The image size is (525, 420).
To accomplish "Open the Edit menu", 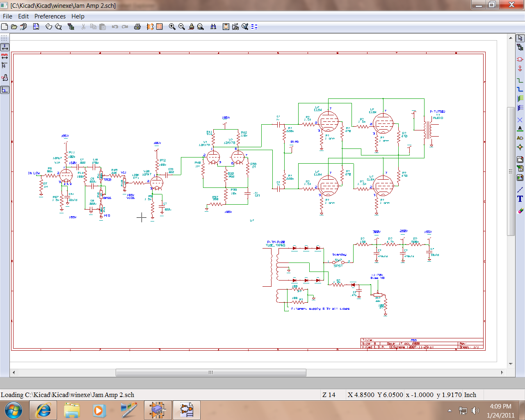I will coord(23,16).
